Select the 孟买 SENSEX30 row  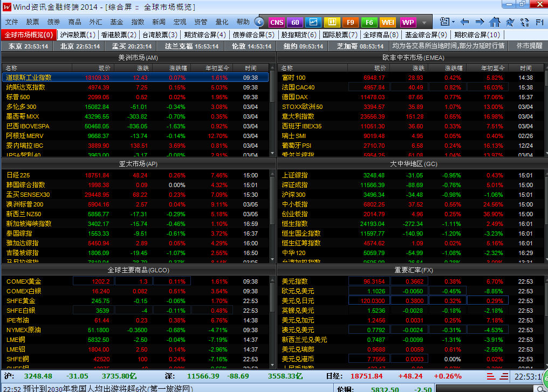pyautogui.click(x=135, y=195)
